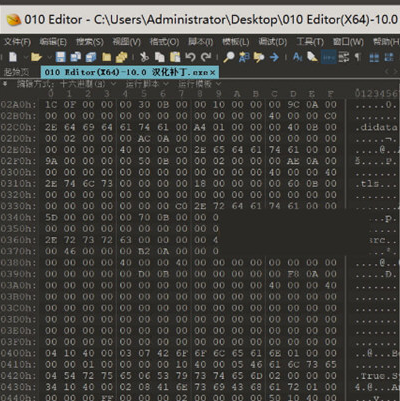Click the Find in Files icon
400x401 pixels.
[x=259, y=57]
